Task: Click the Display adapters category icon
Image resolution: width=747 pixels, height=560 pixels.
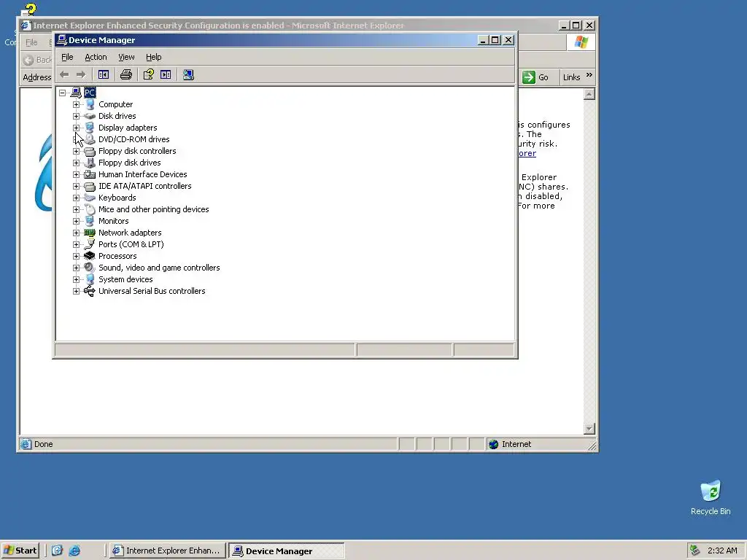Action: click(x=90, y=128)
